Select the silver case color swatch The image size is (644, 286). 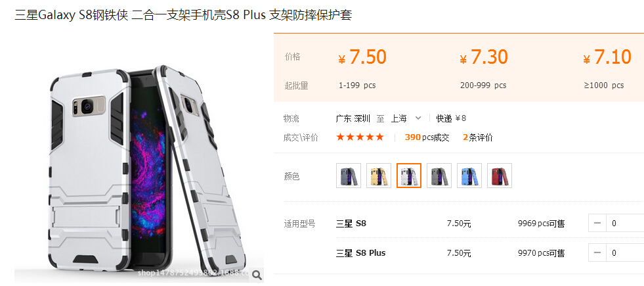coord(409,176)
